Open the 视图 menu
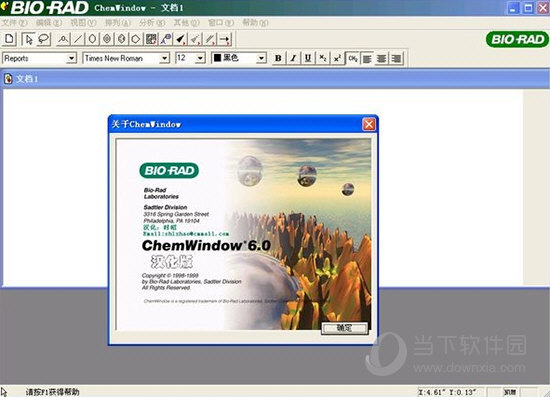This screenshot has width=550, height=397. pyautogui.click(x=83, y=23)
